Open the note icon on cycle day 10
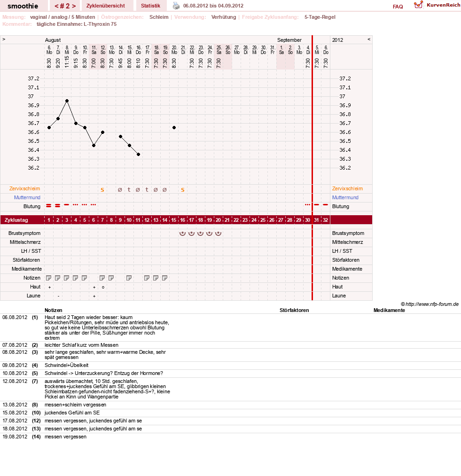 (129, 278)
